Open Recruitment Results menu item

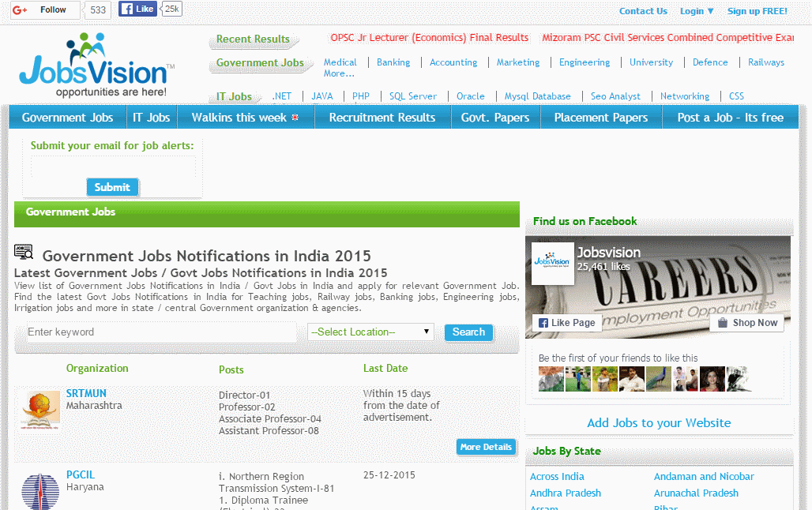pyautogui.click(x=382, y=118)
